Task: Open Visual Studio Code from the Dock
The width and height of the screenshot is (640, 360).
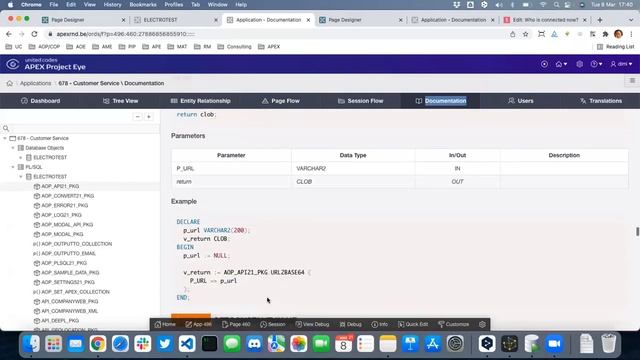Action: (x=187, y=344)
